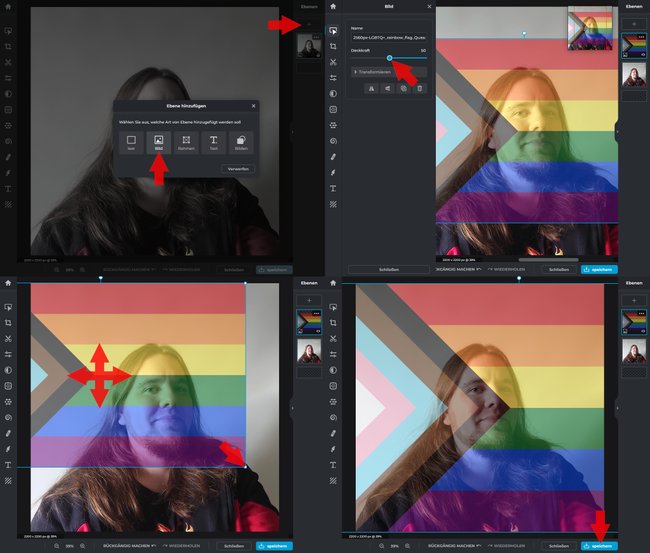Viewport: 650px width, 553px height.
Task: Select the scissors Cutout tool in bottom-left screenshot
Action: (8, 339)
